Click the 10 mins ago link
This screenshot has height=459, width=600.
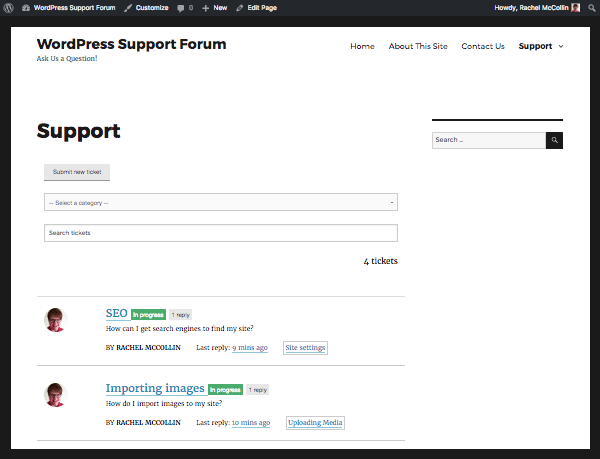(251, 423)
